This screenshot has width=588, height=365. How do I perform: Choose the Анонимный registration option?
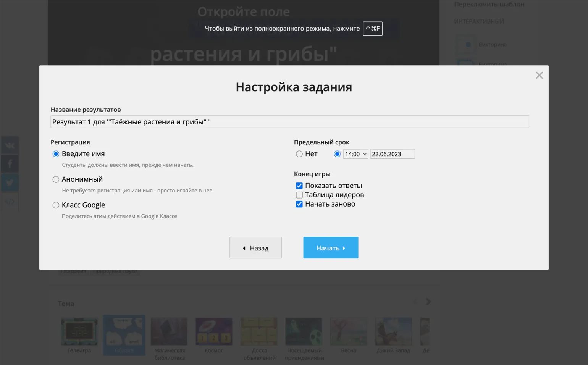(x=56, y=179)
